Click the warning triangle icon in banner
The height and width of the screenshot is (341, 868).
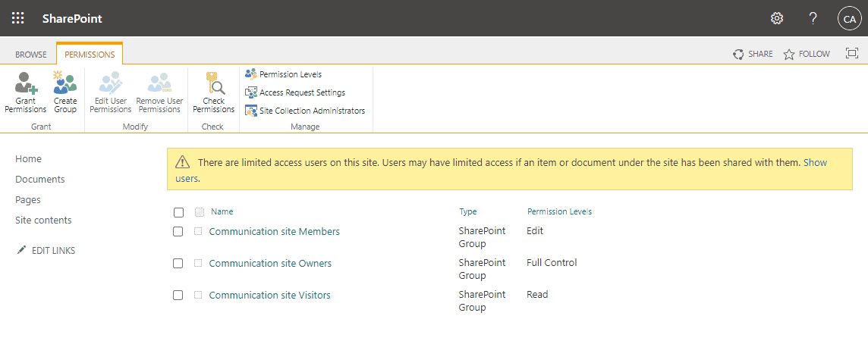point(182,162)
